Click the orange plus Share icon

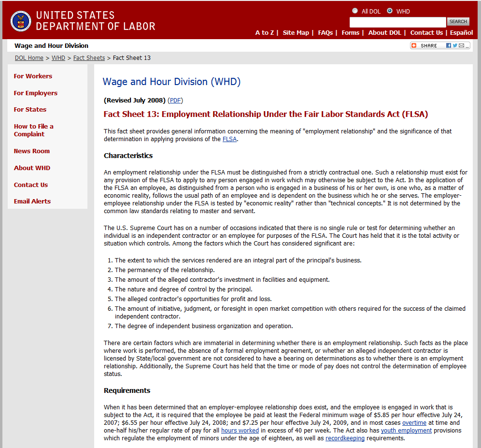pyautogui.click(x=414, y=45)
